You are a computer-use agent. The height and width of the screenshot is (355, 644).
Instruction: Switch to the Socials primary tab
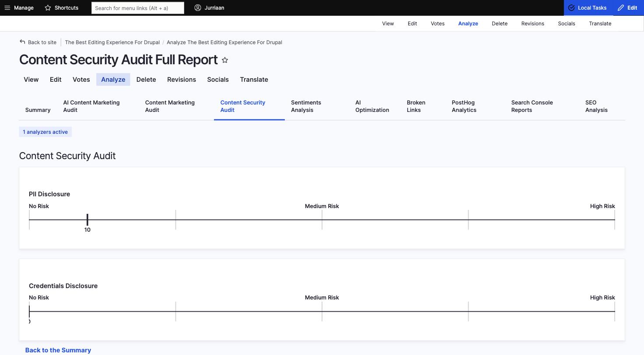tap(218, 80)
